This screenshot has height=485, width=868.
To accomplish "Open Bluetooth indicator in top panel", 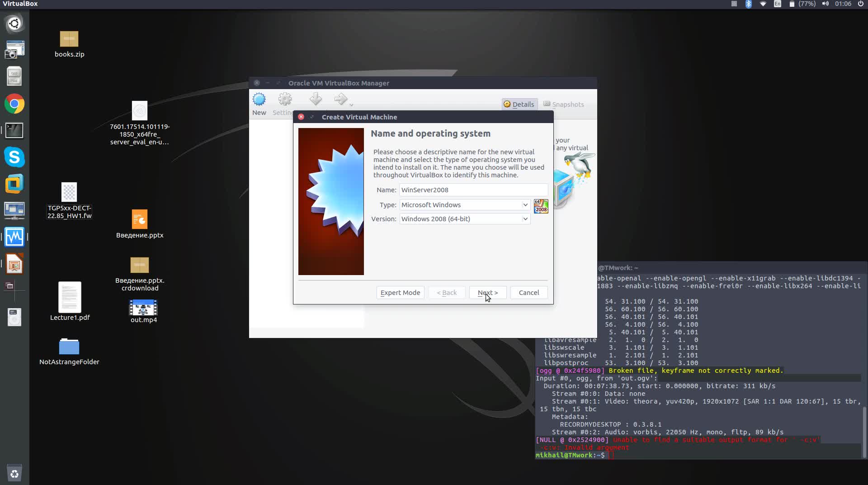I will click(748, 4).
